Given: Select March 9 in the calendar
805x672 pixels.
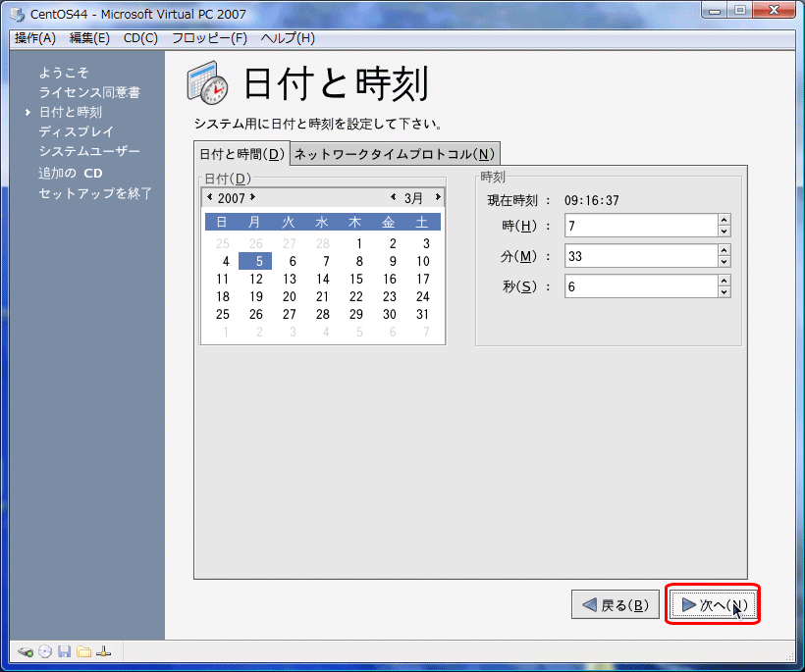Looking at the screenshot, I should 392,261.
